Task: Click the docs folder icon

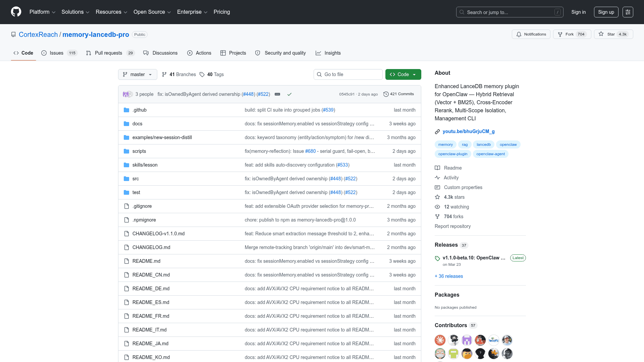Action: (126, 124)
